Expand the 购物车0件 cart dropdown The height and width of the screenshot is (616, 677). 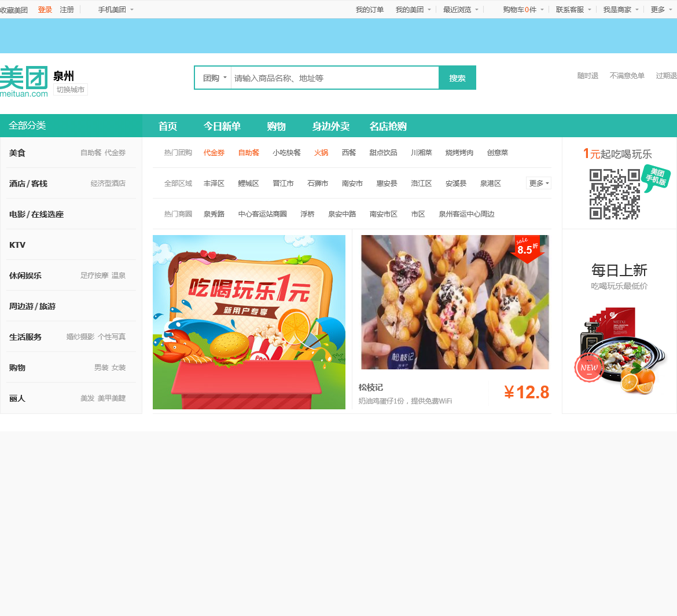tap(523, 9)
